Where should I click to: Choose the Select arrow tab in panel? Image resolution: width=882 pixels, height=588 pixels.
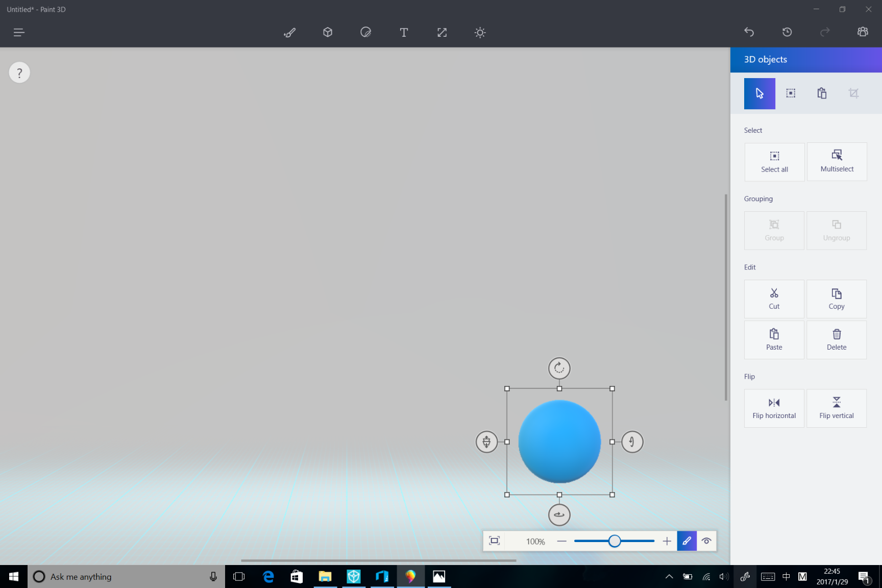(x=759, y=93)
